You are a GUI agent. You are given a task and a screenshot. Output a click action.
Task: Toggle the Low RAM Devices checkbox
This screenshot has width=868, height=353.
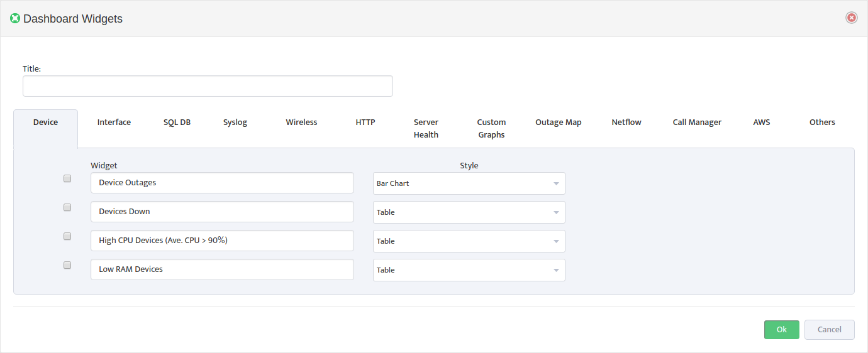67,265
